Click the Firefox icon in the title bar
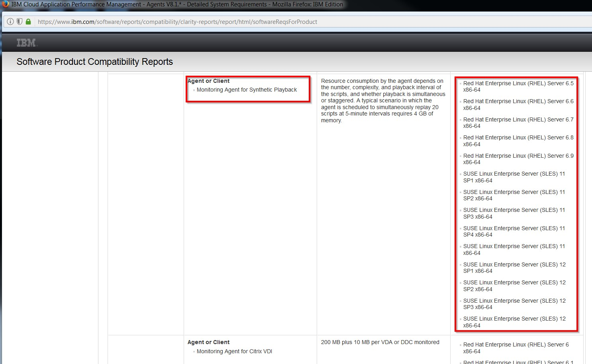 click(x=6, y=4)
